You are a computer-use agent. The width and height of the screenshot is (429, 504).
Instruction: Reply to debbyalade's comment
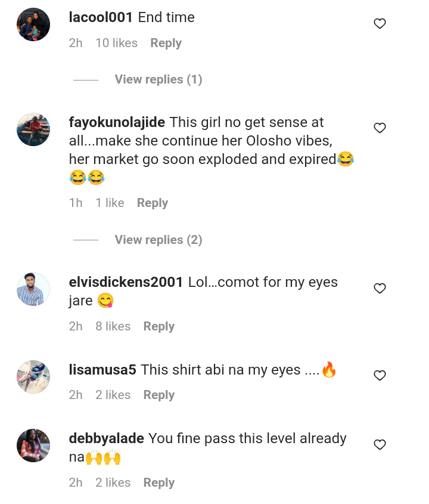[x=159, y=483]
